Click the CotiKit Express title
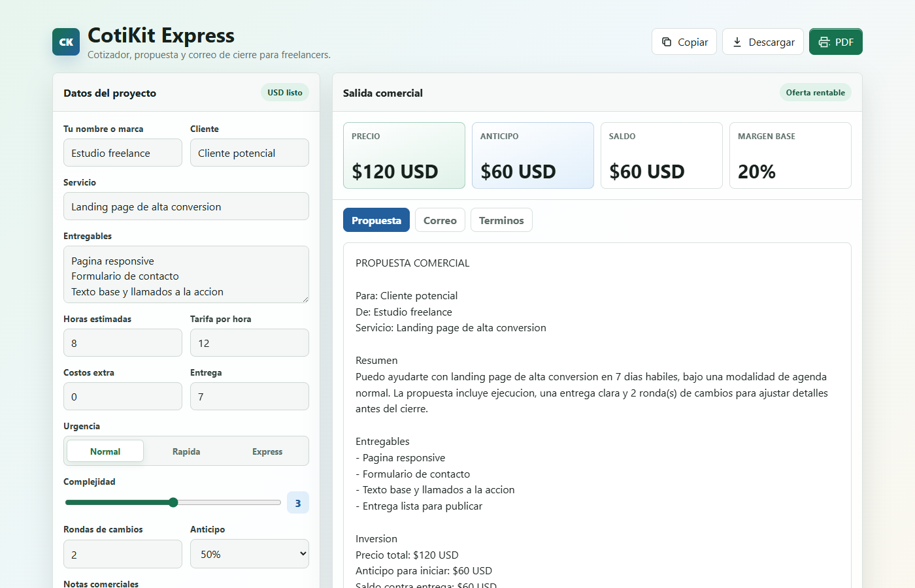 tap(161, 35)
